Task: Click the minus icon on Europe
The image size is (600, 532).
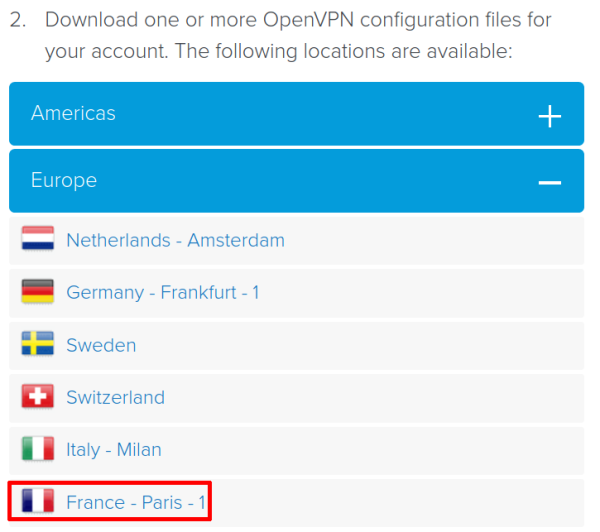Action: tap(549, 183)
